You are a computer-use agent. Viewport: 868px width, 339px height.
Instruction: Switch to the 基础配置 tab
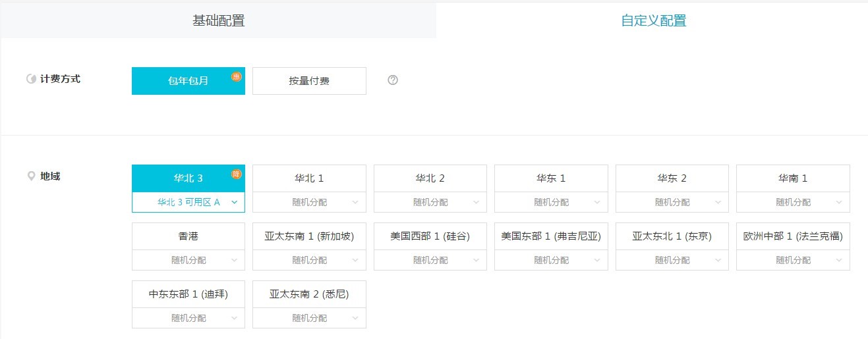coord(218,20)
